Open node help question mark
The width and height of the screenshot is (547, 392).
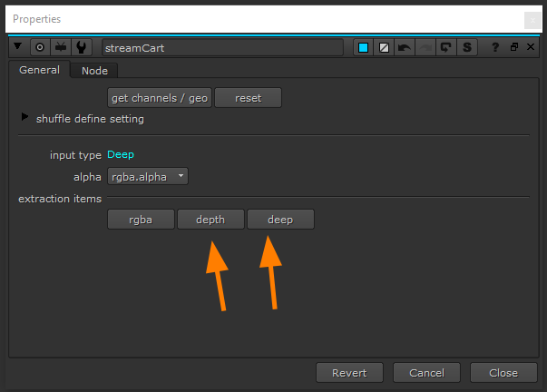pyautogui.click(x=495, y=47)
